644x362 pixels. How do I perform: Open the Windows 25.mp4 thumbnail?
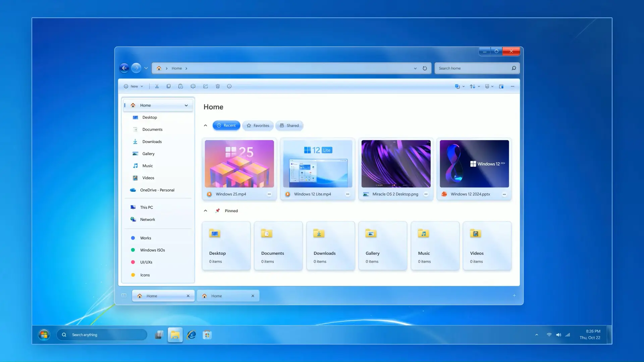click(239, 164)
